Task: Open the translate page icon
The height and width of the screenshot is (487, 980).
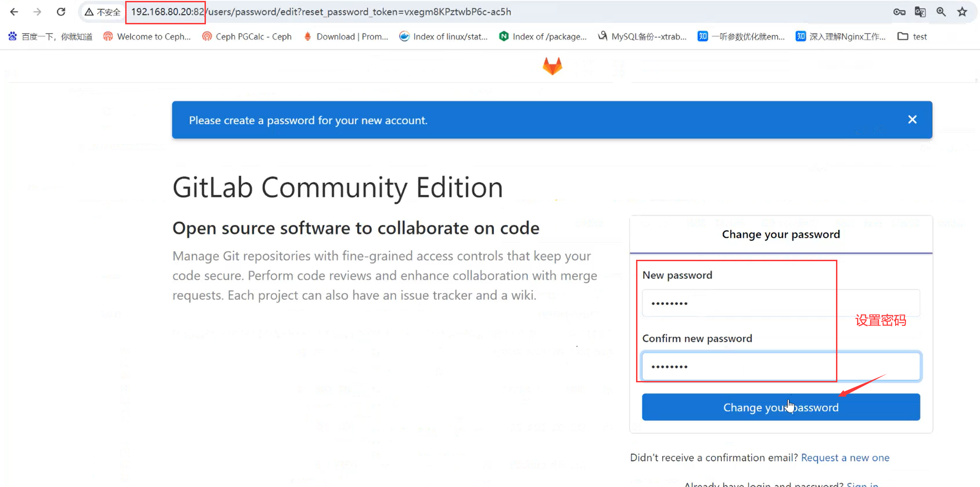Action: tap(920, 12)
